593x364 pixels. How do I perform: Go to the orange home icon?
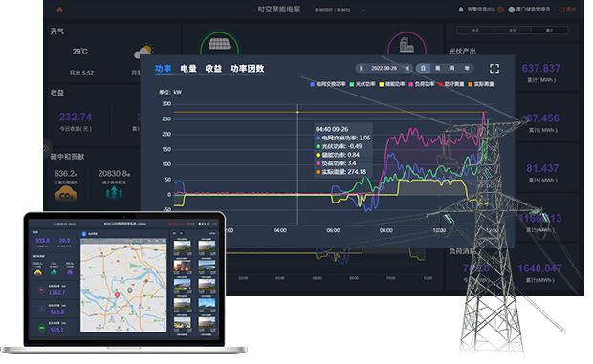tap(59, 10)
